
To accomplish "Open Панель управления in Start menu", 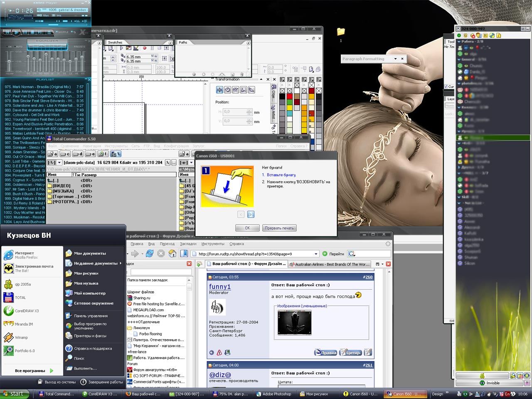I will pos(87,316).
